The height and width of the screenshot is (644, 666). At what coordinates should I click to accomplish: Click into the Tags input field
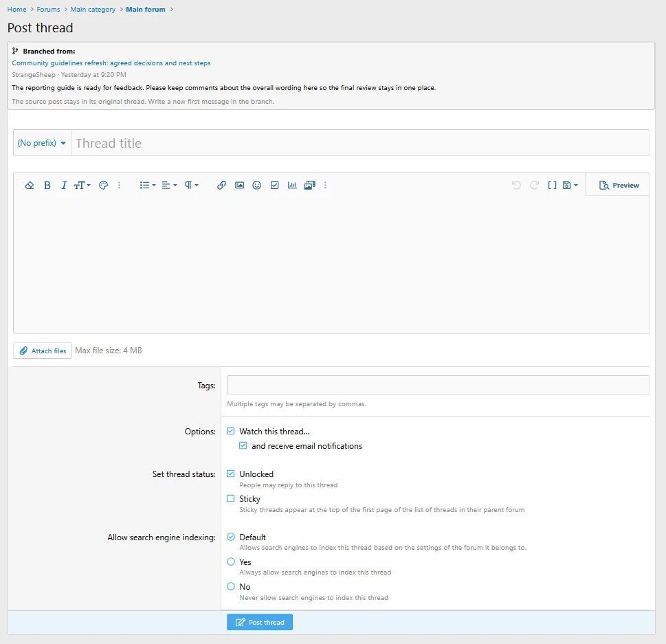point(438,386)
